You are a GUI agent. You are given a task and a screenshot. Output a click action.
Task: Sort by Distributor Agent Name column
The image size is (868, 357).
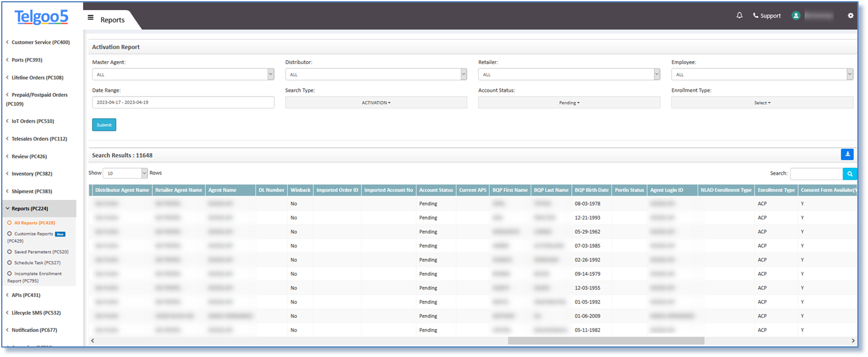click(x=122, y=190)
